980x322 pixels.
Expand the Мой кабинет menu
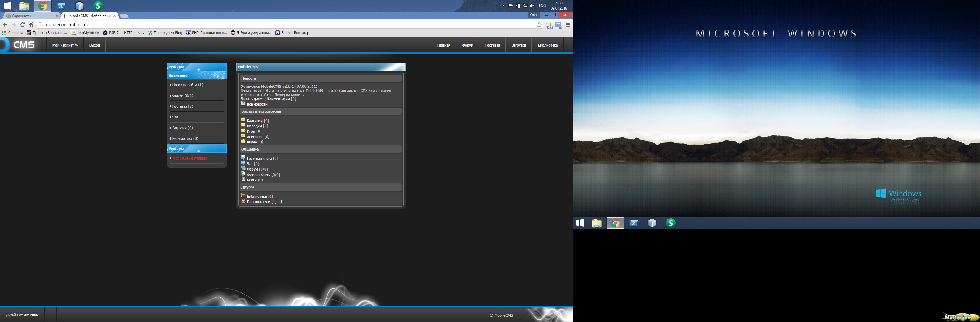tap(65, 45)
